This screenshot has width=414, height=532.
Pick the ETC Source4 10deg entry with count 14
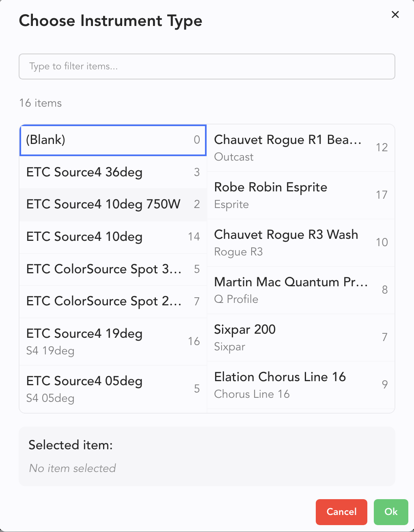(x=113, y=237)
